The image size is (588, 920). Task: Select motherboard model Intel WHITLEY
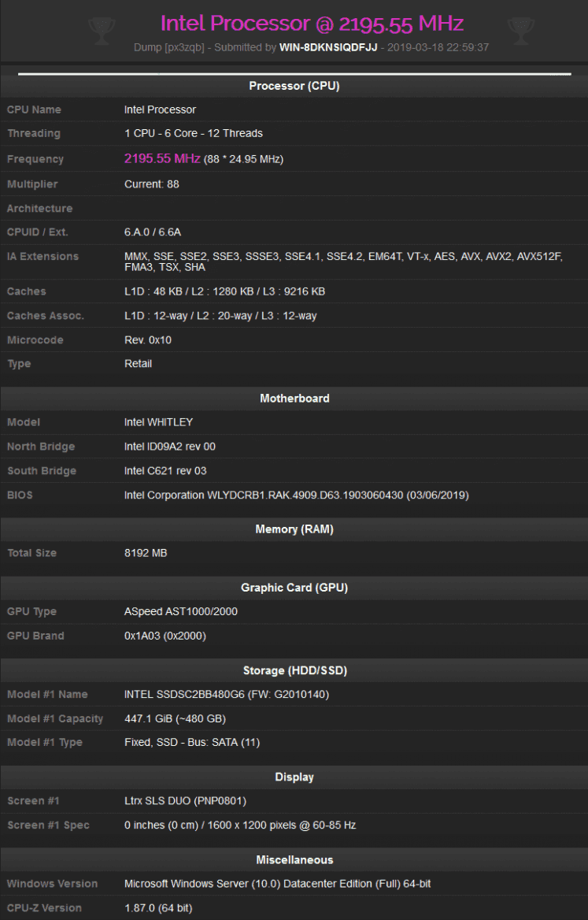[x=158, y=422]
